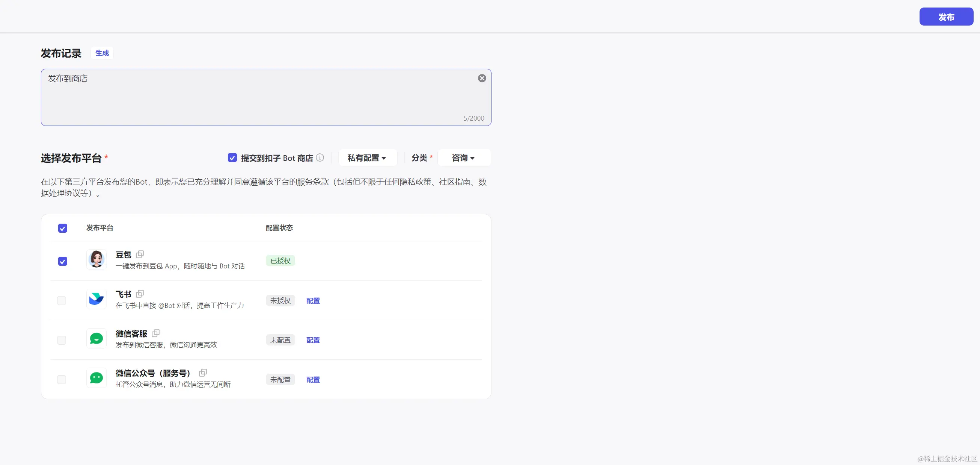
Task: Check the 微信公众号 row checkbox
Action: click(62, 380)
